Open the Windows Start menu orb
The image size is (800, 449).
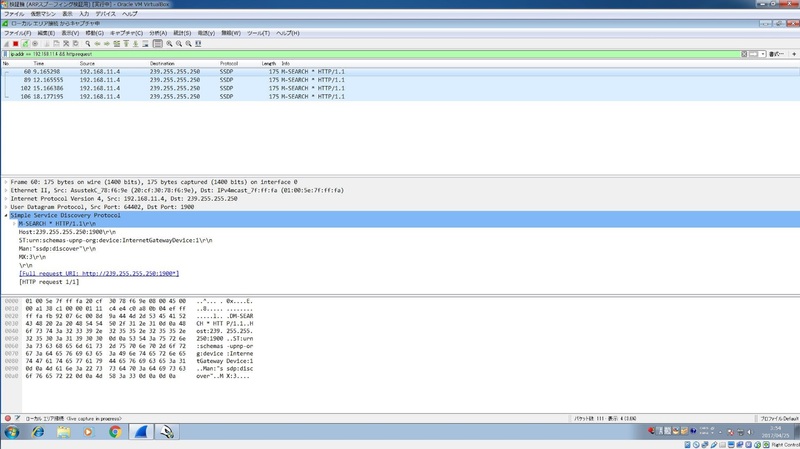point(12,432)
